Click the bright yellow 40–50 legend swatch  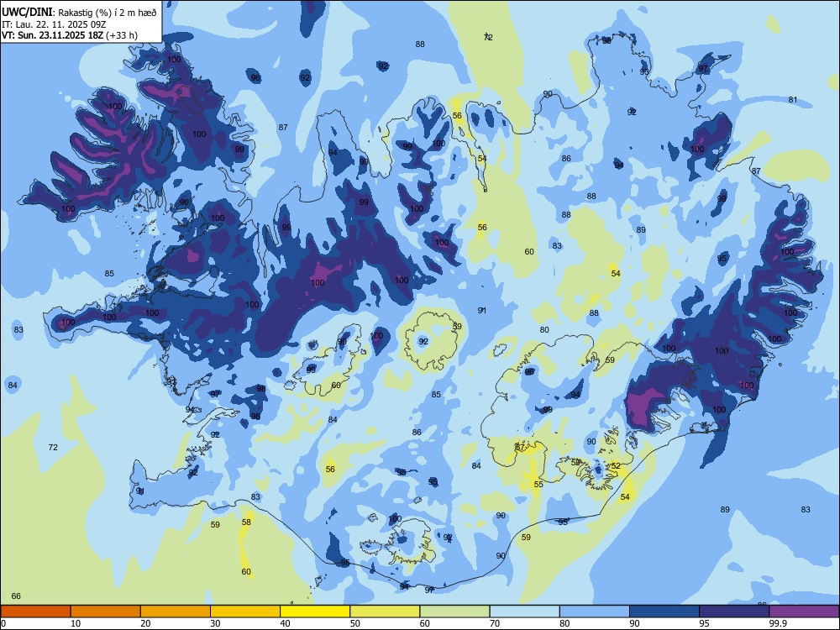point(315,612)
